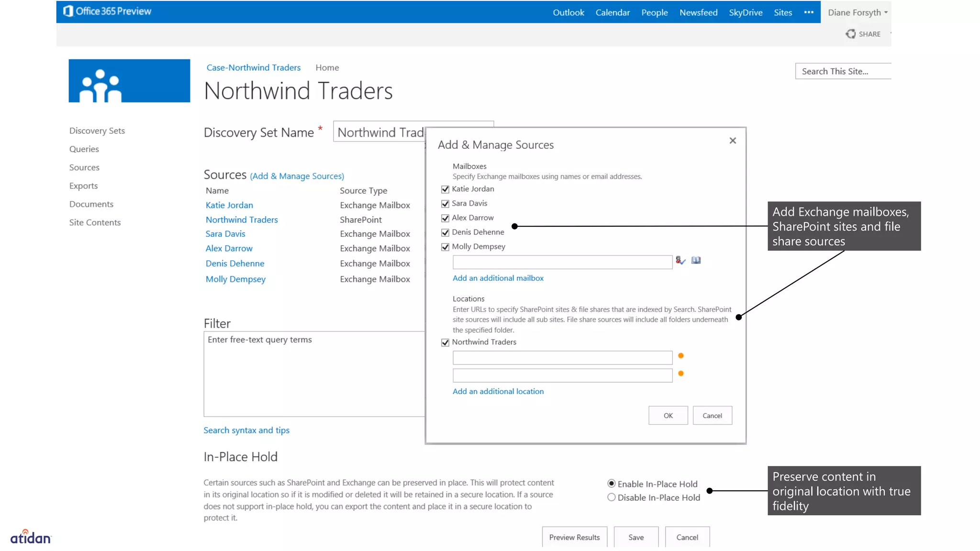Viewport: 980px width, 551px height.
Task: Focus the Search This Site box
Action: click(843, 71)
